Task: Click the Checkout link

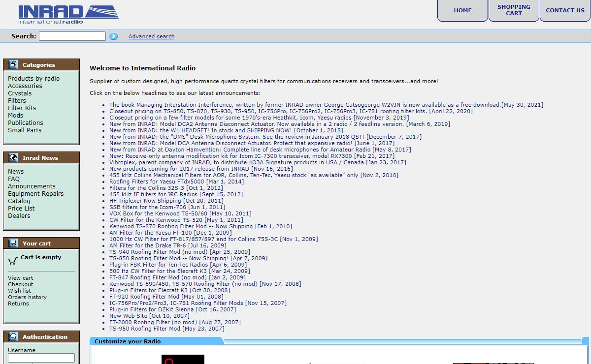Action: point(21,284)
